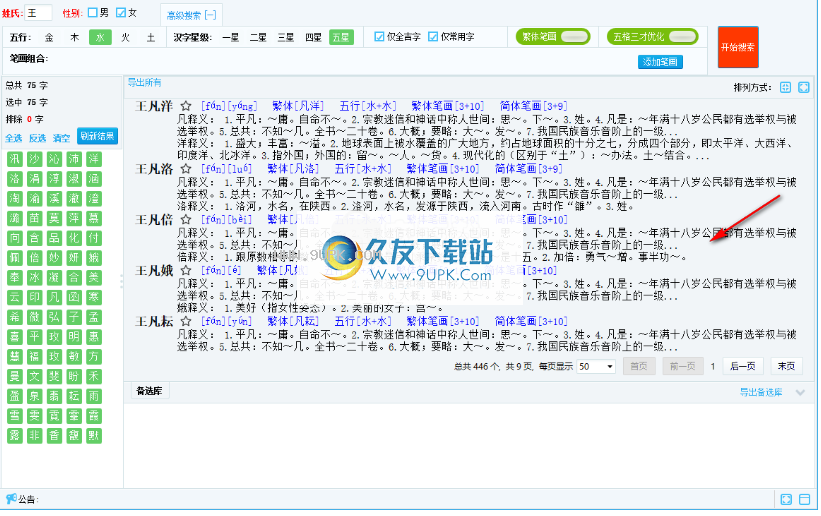Deselect the 水 five-element option
Screen dimensions: 821x516
tap(100, 37)
